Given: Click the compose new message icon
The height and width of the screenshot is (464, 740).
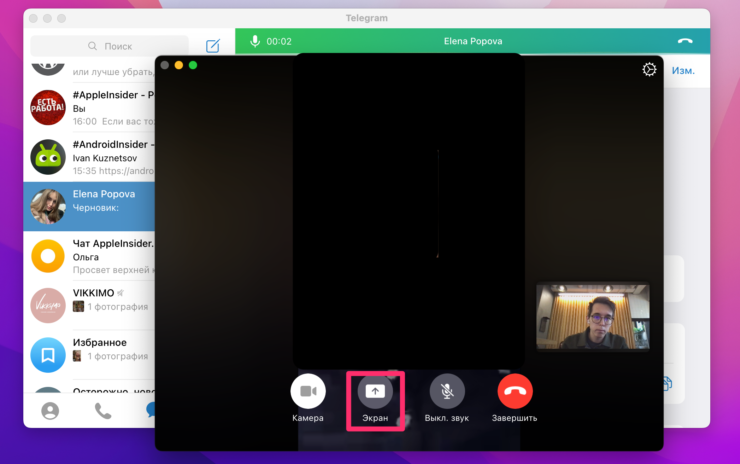Looking at the screenshot, I should [x=213, y=46].
